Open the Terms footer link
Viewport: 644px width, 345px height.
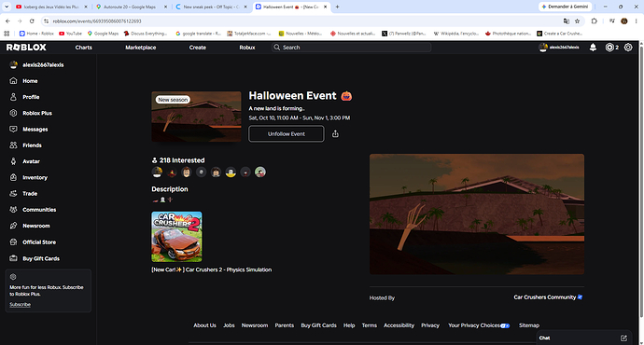[x=370, y=325]
